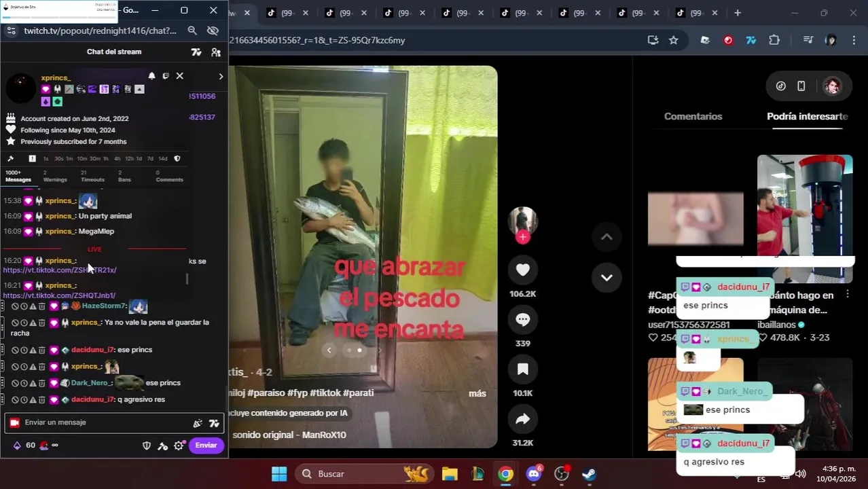Follow the creator with red plus icon

click(522, 237)
